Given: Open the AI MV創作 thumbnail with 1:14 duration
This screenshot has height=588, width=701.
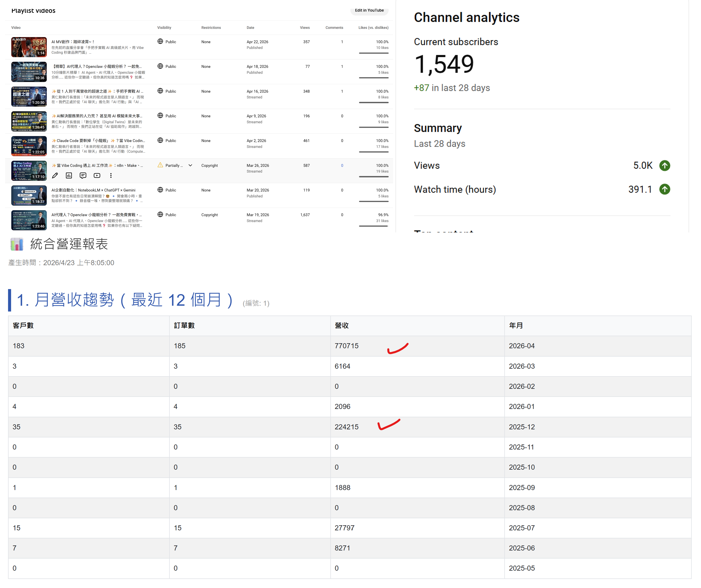Looking at the screenshot, I should tap(29, 47).
